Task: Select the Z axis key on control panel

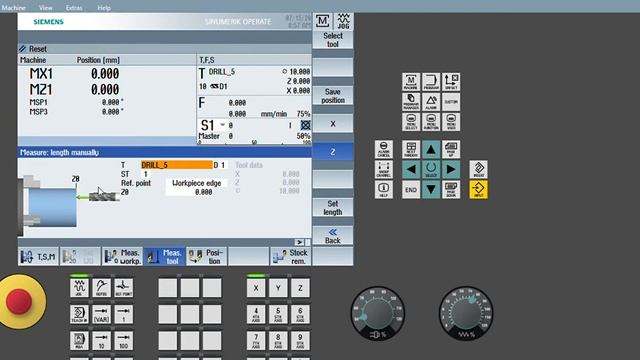Action: click(x=300, y=288)
